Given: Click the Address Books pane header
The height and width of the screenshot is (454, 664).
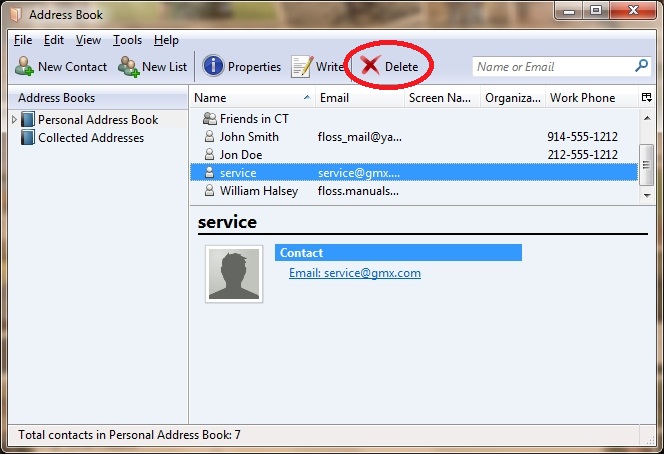Looking at the screenshot, I should point(98,98).
